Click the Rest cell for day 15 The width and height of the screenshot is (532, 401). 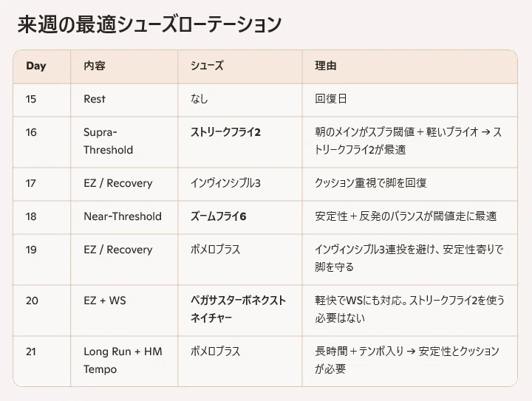point(95,99)
